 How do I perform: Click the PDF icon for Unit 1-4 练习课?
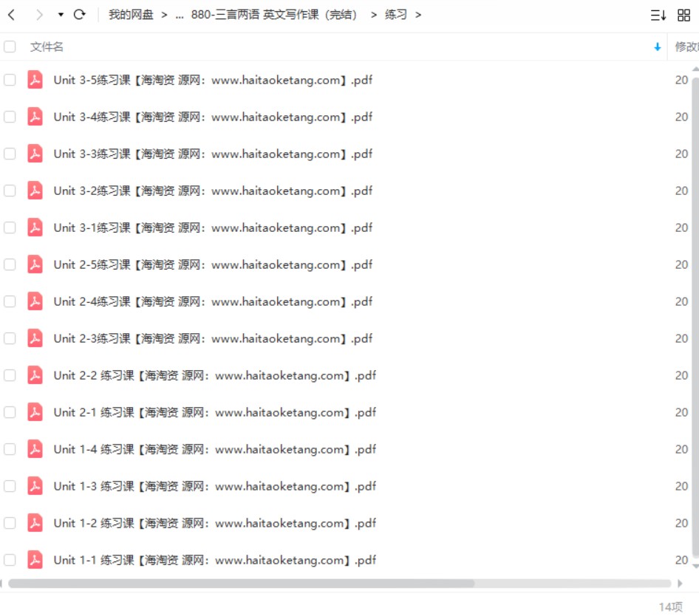[x=35, y=451]
